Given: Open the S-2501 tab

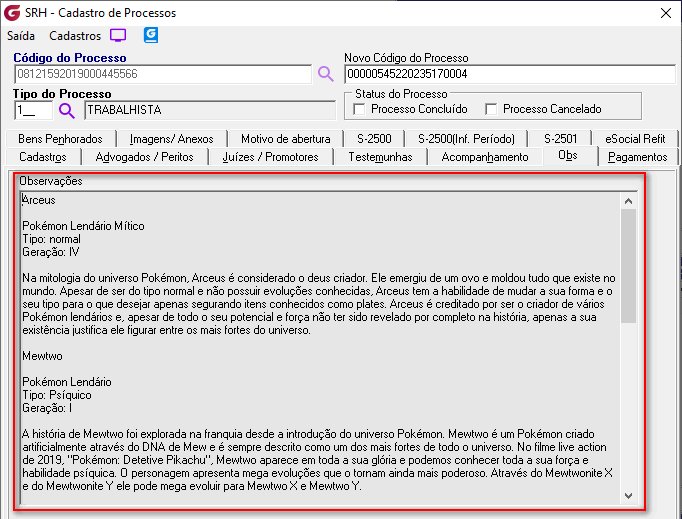Looking at the screenshot, I should click(x=560, y=139).
